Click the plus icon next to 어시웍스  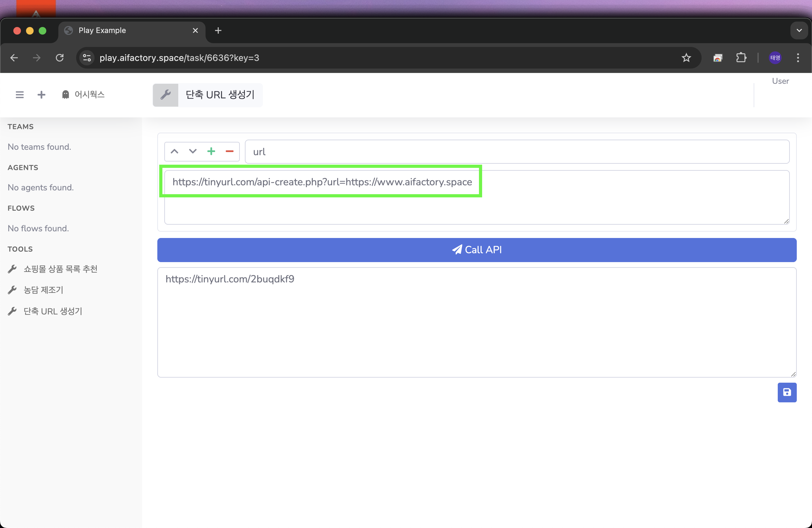click(x=41, y=95)
